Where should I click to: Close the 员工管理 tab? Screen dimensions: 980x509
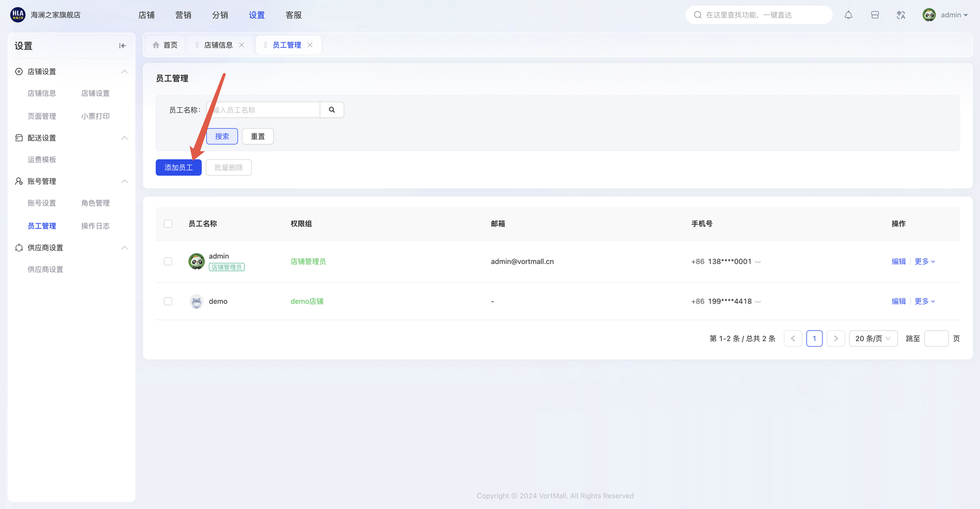tap(311, 45)
